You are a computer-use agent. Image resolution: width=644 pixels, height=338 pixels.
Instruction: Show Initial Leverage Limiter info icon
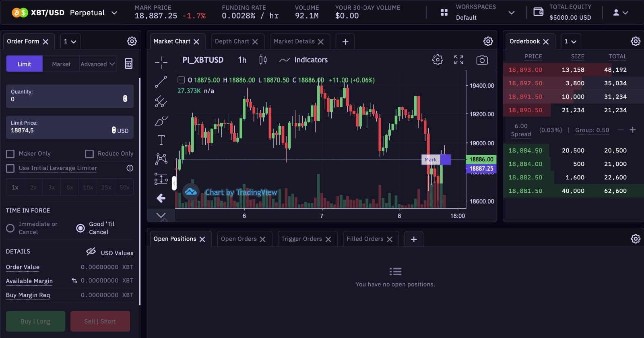[130, 168]
